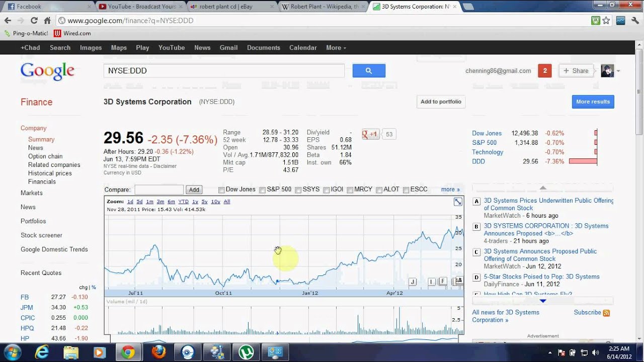
Task: Click news marker D beside headline
Action: click(476, 278)
